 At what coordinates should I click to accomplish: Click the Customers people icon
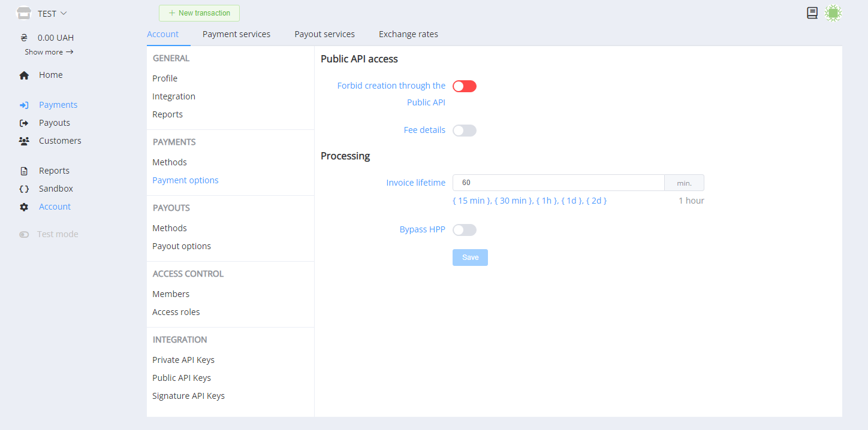[x=24, y=141]
